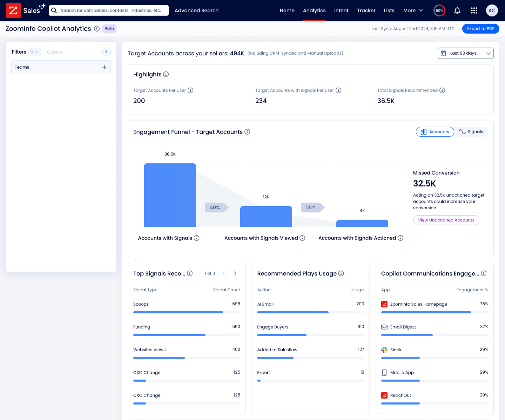The image size is (505, 420).
Task: Open the More menu dropdown
Action: (413, 11)
